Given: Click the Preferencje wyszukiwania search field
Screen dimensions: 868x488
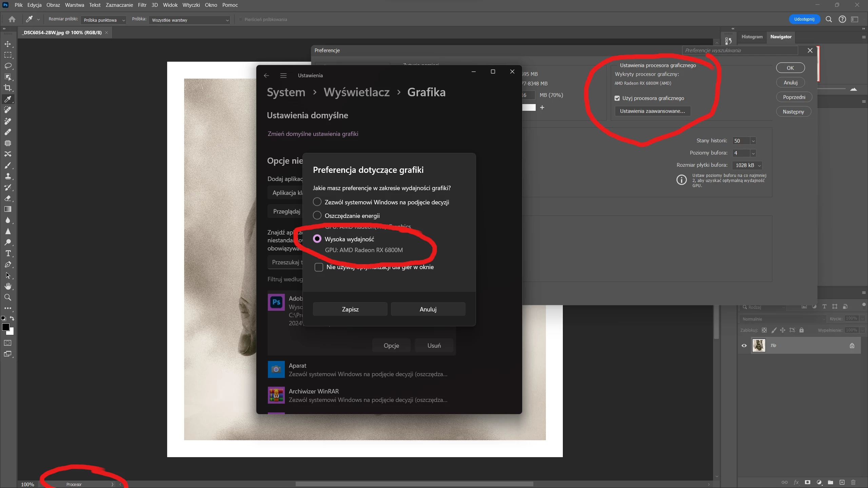Looking at the screenshot, I should [x=740, y=50].
